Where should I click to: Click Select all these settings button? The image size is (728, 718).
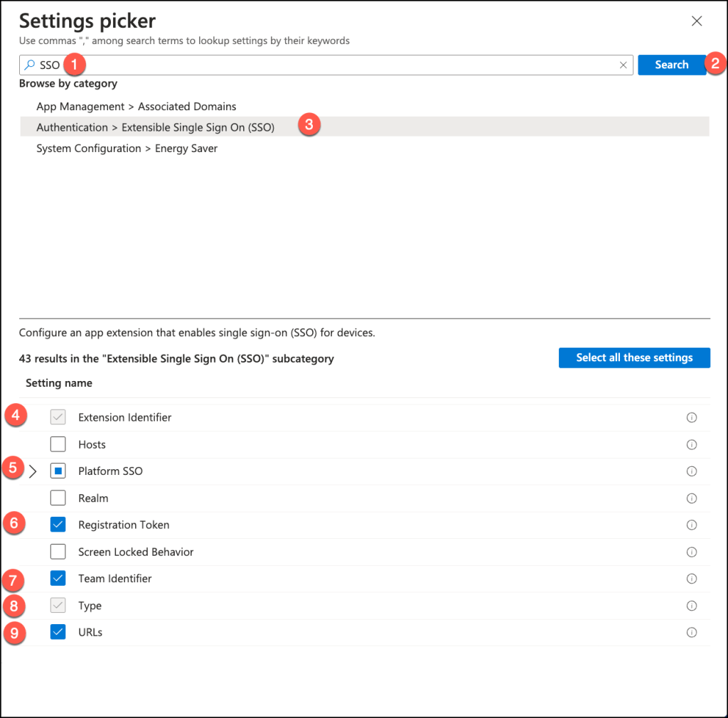coord(634,358)
